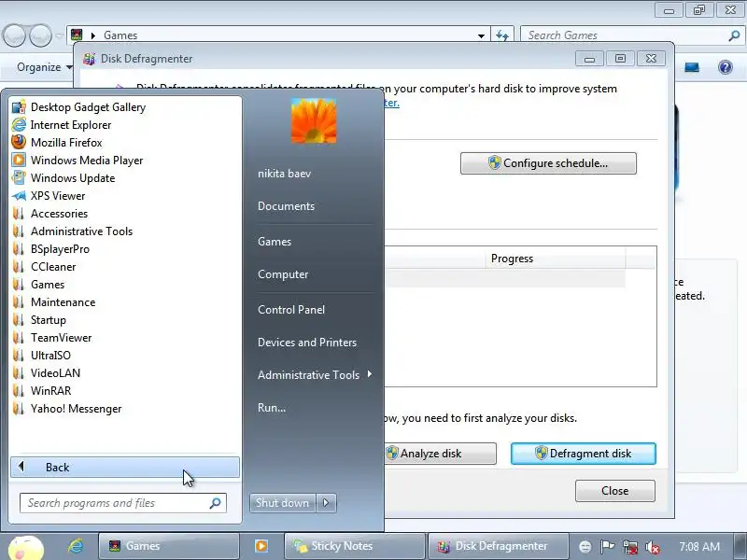
Task: Switch to Disk Defragmenter taskbar button
Action: 499,546
